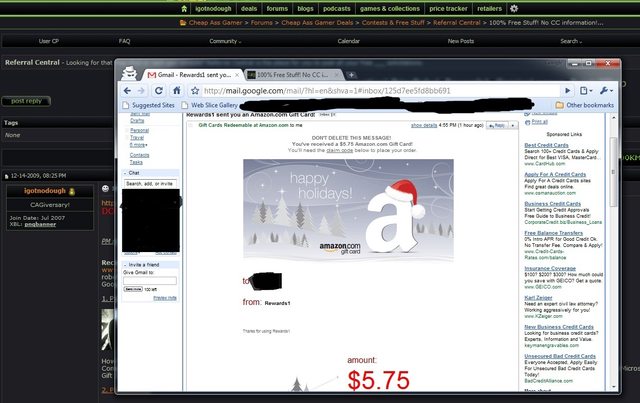Open Free Balance Transfers ad link
The width and height of the screenshot is (640, 403).
click(x=553, y=233)
